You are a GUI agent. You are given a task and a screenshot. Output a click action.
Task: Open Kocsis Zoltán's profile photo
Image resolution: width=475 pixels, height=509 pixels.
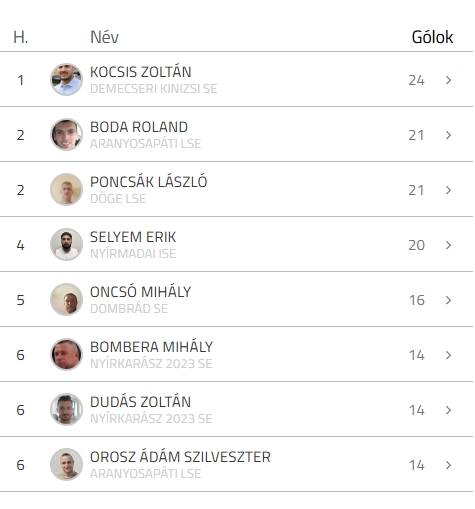(x=66, y=79)
